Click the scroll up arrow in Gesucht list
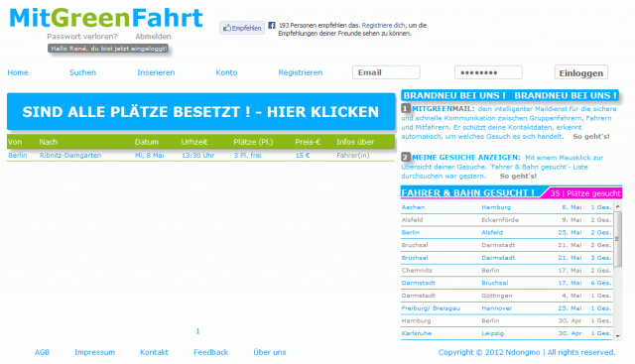The height and width of the screenshot is (364, 635). (x=617, y=206)
